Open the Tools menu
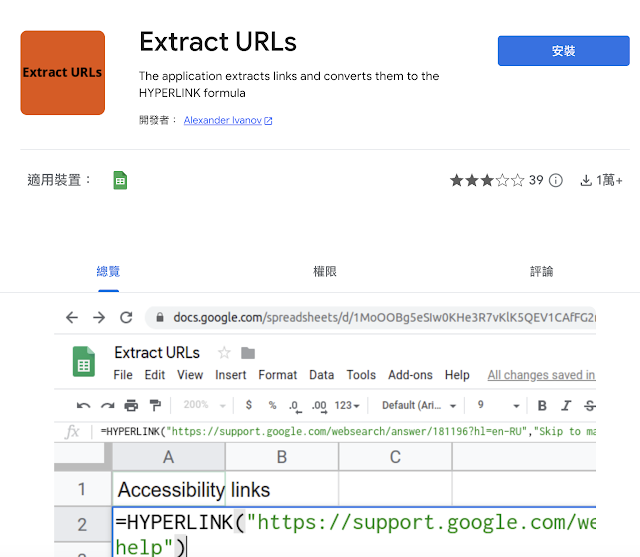 click(x=361, y=375)
